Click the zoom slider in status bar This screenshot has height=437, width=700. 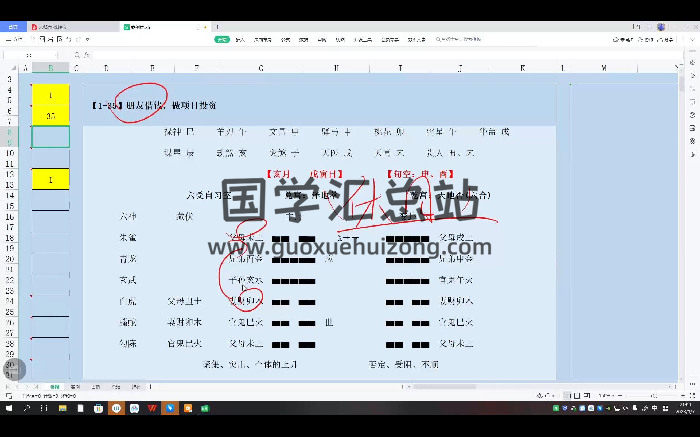click(x=653, y=395)
